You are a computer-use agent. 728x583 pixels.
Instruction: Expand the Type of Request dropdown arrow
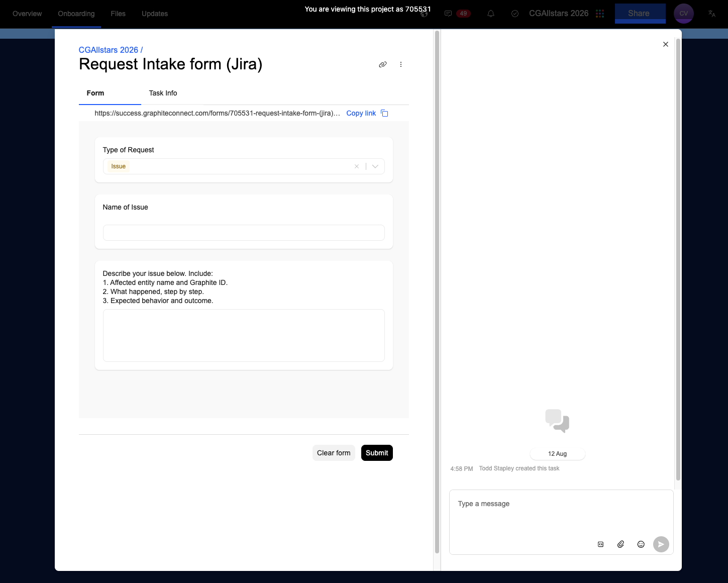pyautogui.click(x=375, y=166)
